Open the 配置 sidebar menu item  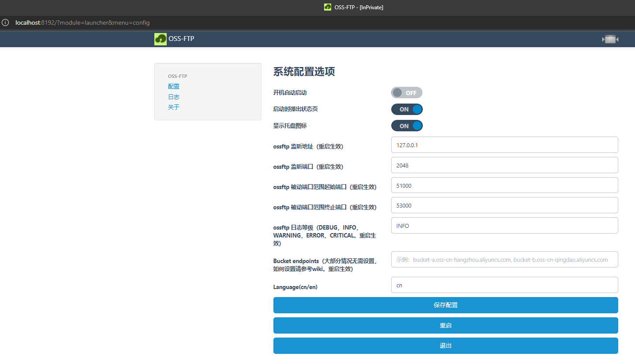coord(174,86)
